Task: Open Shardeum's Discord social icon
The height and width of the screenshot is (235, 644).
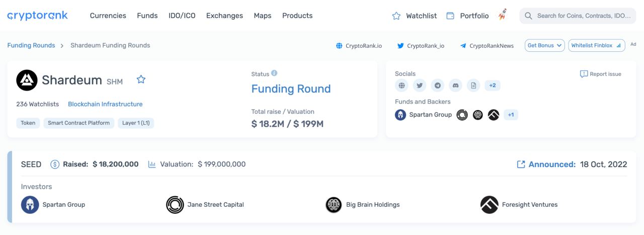Action: click(x=456, y=86)
